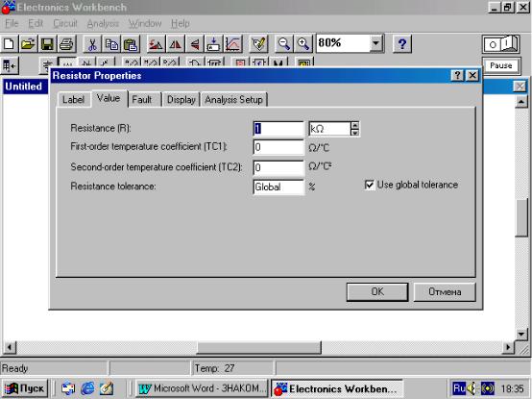Decrease resistance unit with kΩ down arrow
The width and height of the screenshot is (532, 399).
(x=355, y=132)
